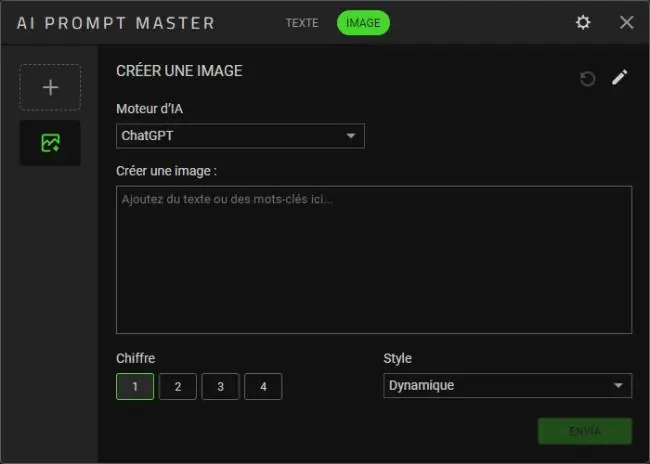Click the green ENVIA send button

(585, 431)
